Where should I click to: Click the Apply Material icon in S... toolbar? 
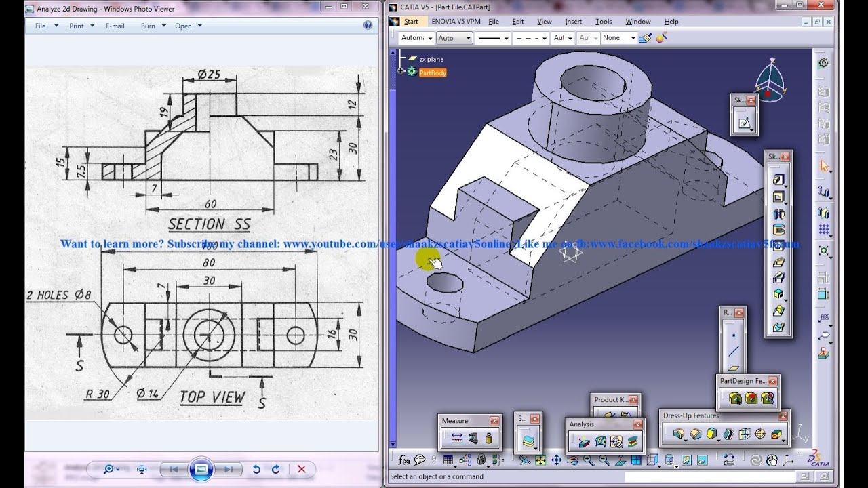(528, 441)
